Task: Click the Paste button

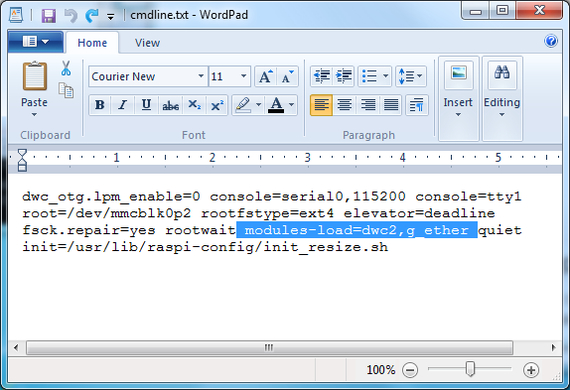Action: tap(34, 89)
